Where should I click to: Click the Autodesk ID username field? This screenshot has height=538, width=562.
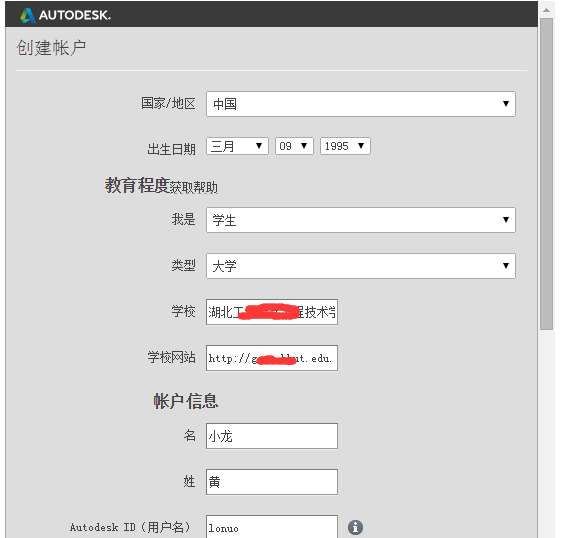(x=272, y=527)
